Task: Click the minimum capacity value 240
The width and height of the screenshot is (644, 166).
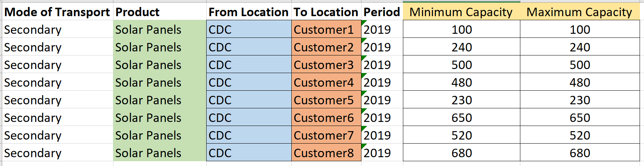Action: click(461, 47)
